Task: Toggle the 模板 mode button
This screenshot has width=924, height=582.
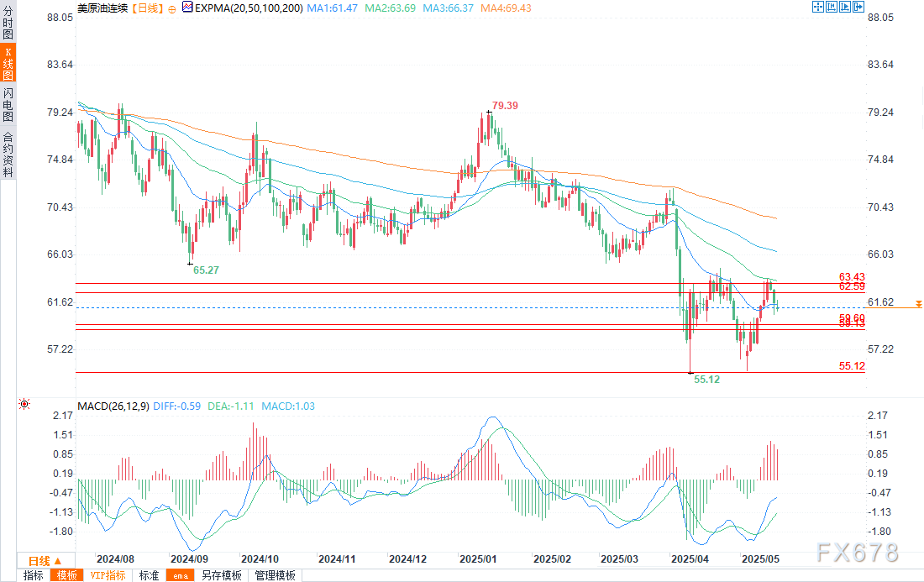Action: click(66, 575)
